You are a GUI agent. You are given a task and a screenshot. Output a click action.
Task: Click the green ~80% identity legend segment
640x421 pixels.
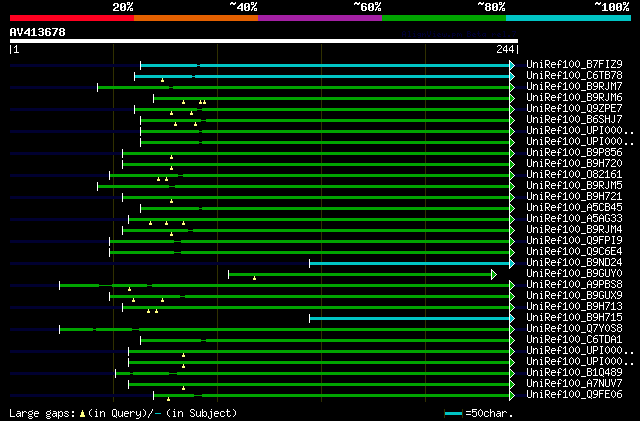tap(444, 18)
